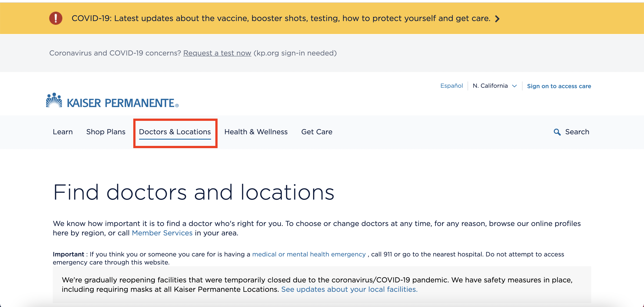
Task: Click medical or mental health emergency link
Action: click(x=309, y=254)
